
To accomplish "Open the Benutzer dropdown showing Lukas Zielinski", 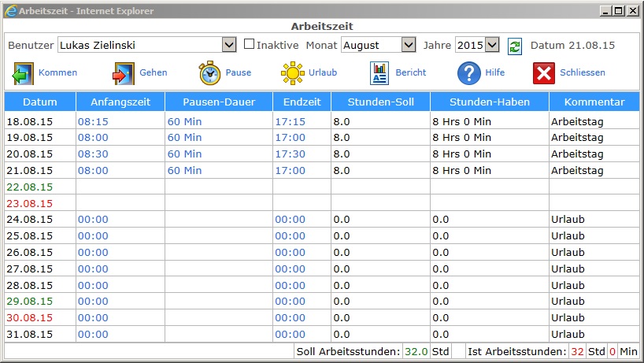I will [x=147, y=45].
